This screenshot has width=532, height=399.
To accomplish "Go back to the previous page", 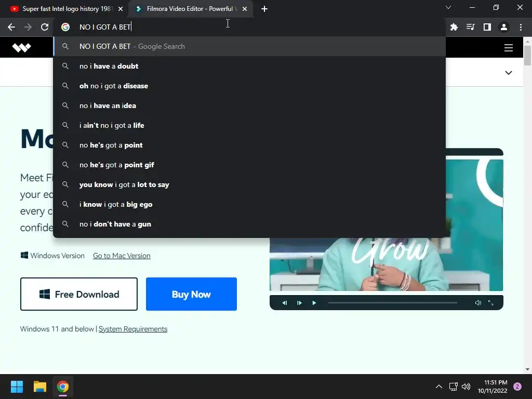I will pos(11,27).
